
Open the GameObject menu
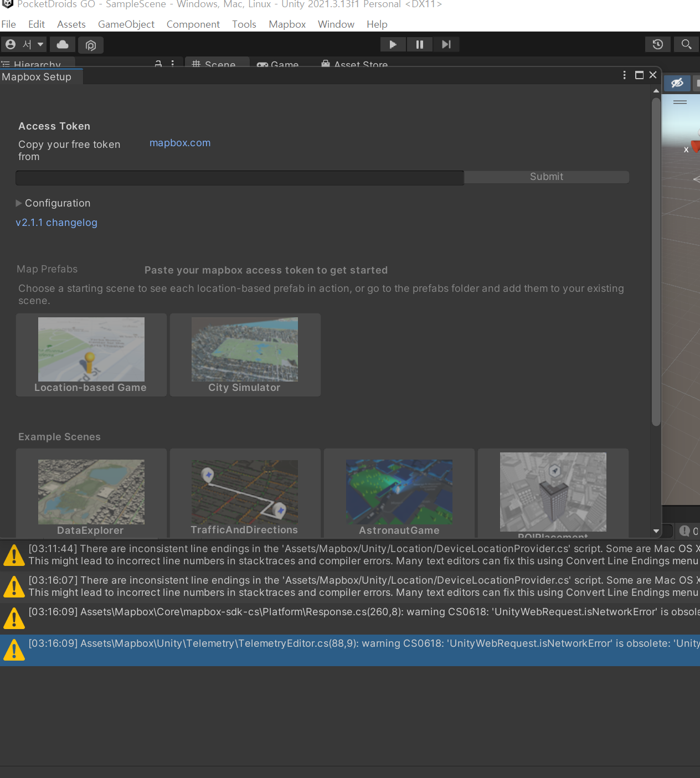(126, 24)
